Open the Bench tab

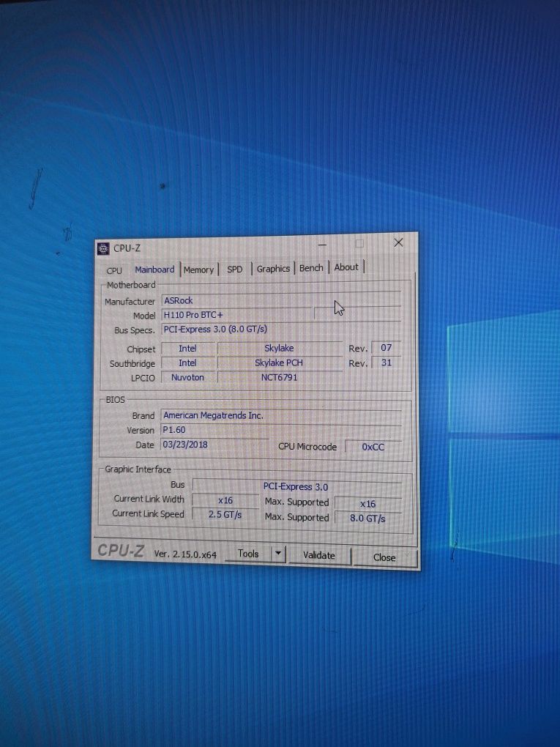click(311, 268)
